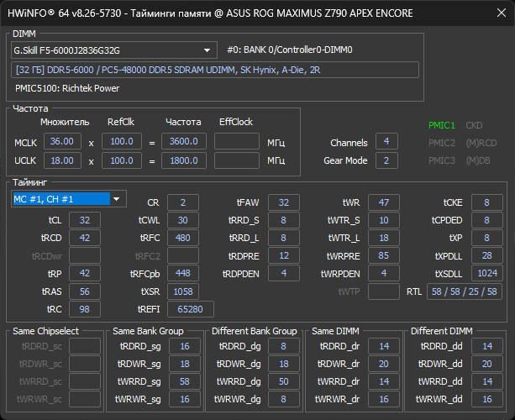Screen dimensions: 515x420
Task: Click the tWRWR_dd value 16
Action: click(x=487, y=399)
